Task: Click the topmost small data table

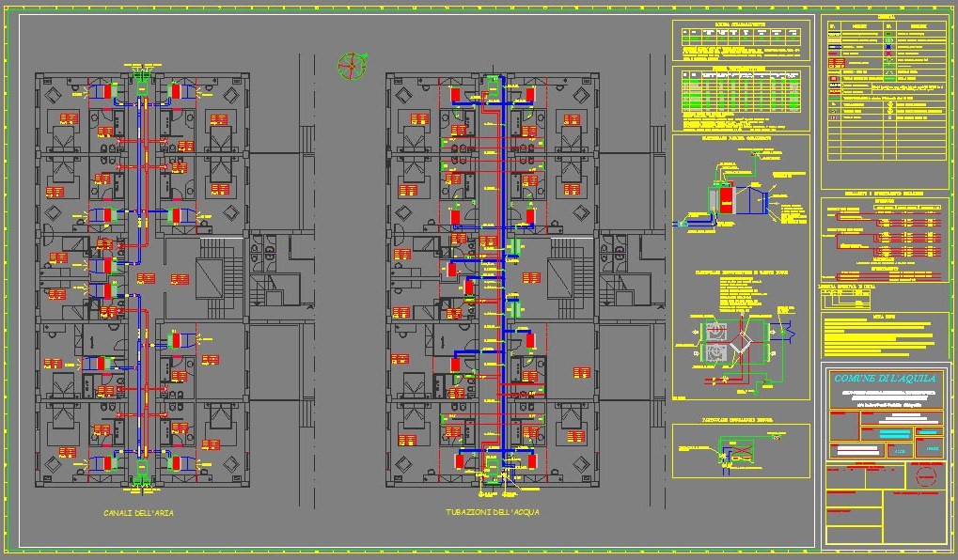Action: click(x=743, y=39)
